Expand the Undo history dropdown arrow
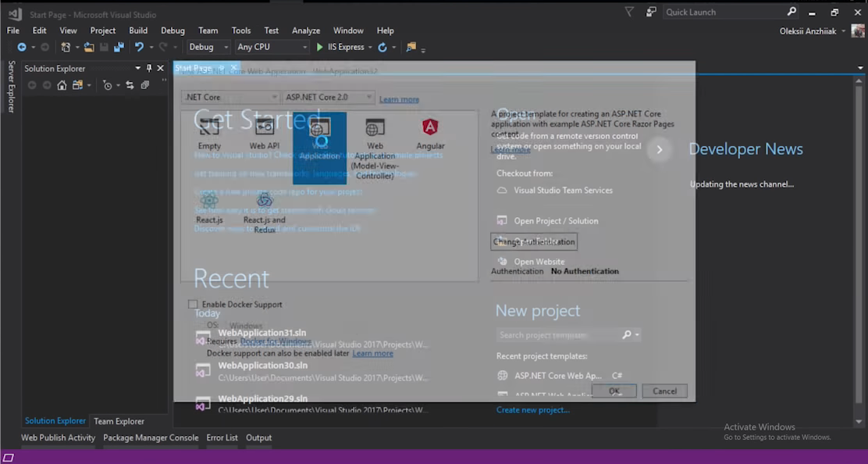The height and width of the screenshot is (464, 868). point(151,48)
